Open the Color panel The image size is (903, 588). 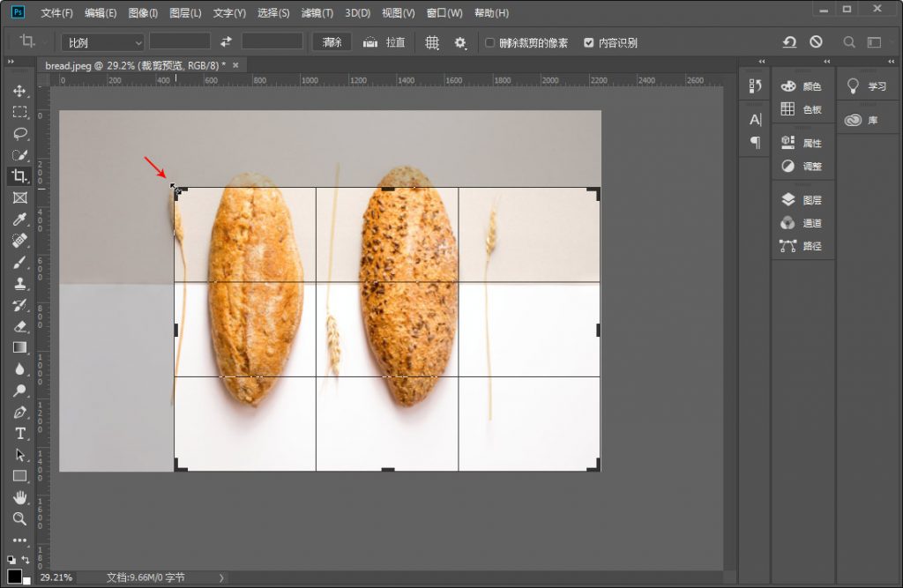coord(802,86)
